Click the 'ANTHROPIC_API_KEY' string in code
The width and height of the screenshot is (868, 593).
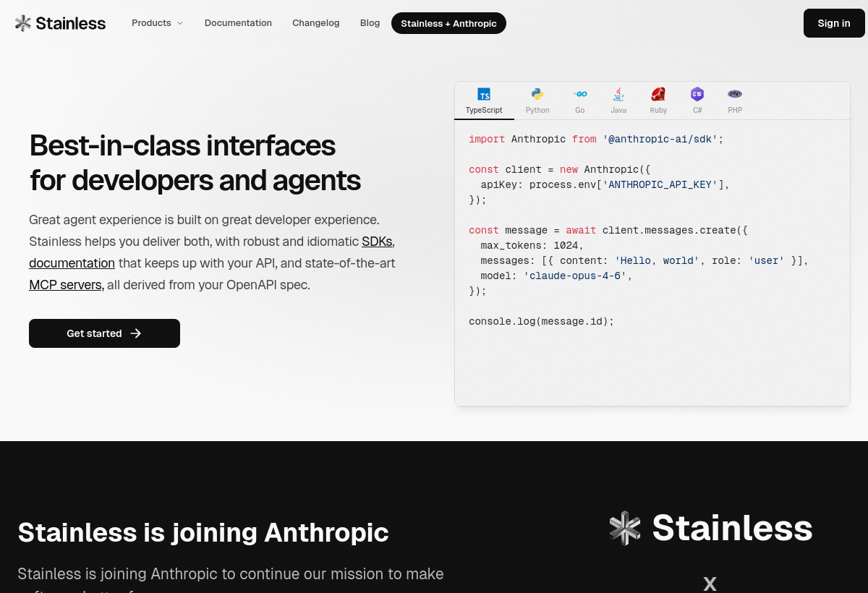click(x=660, y=184)
